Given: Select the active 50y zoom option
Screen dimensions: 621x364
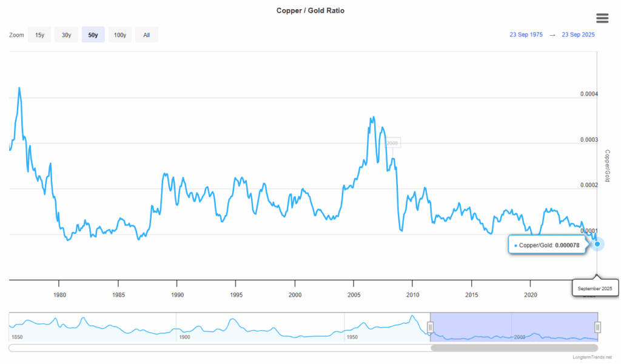Looking at the screenshot, I should click(x=93, y=35).
